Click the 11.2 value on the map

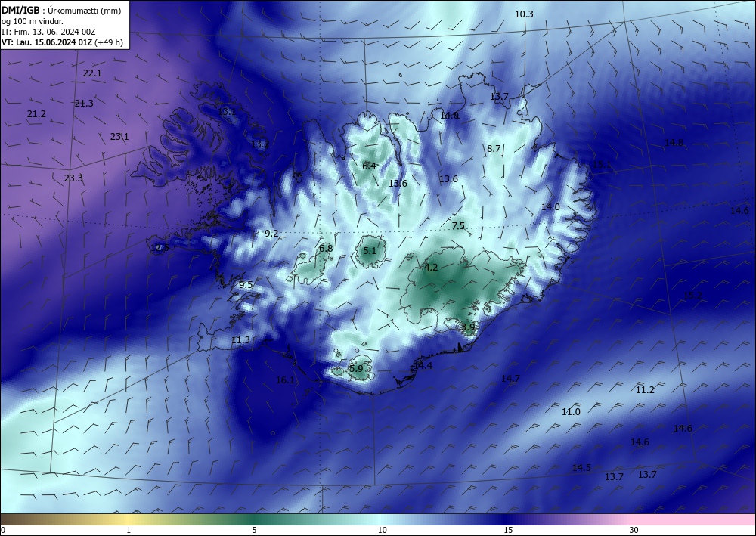(645, 390)
